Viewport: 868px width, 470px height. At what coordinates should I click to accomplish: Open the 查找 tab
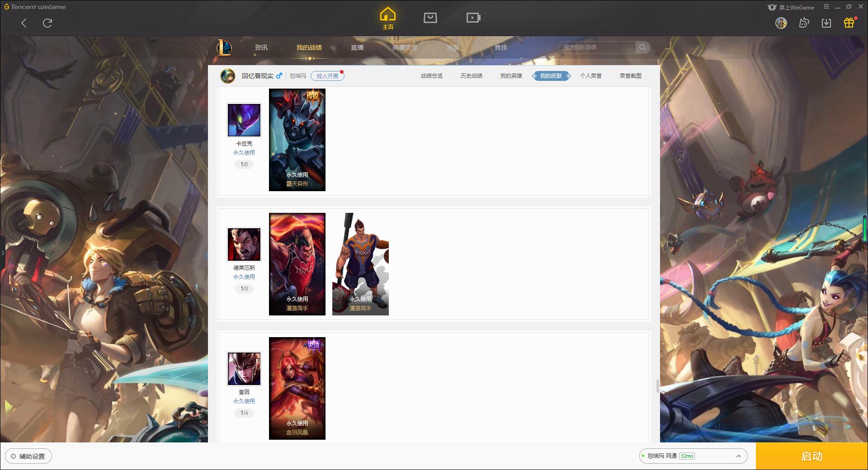[500, 47]
